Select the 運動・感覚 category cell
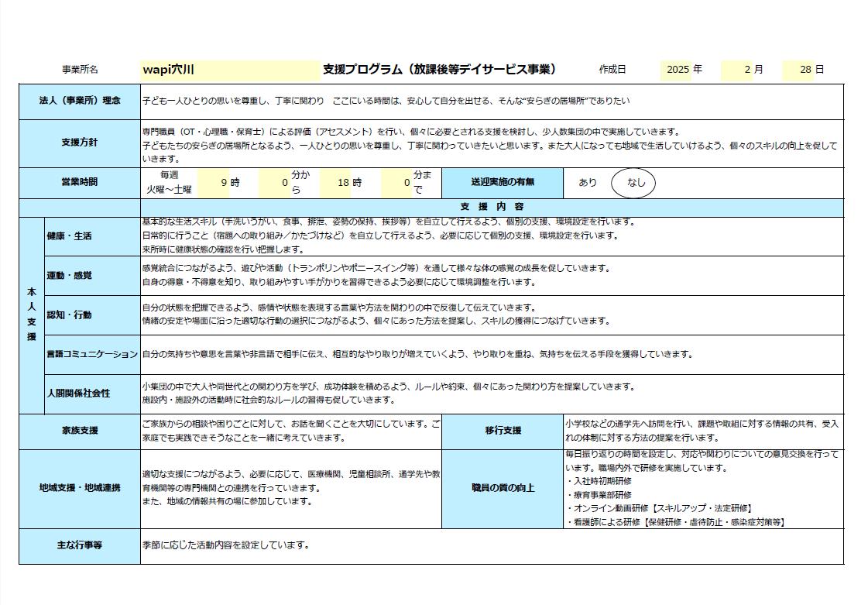 point(70,276)
